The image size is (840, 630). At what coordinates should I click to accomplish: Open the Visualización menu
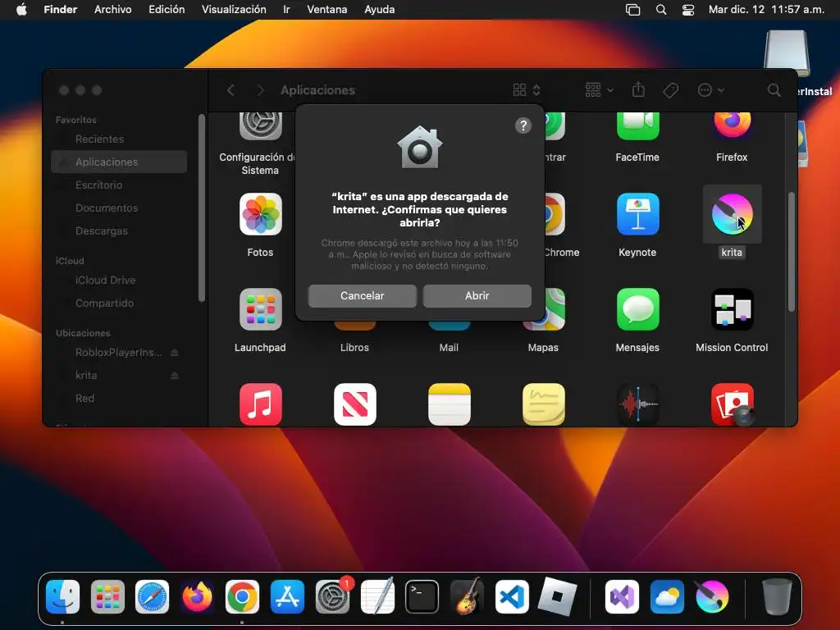click(234, 9)
